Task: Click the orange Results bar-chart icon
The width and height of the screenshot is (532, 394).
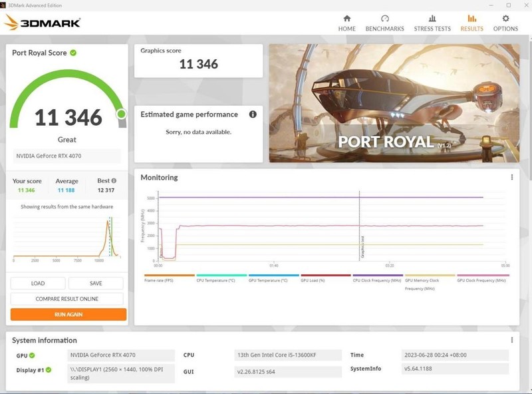Action: click(471, 20)
